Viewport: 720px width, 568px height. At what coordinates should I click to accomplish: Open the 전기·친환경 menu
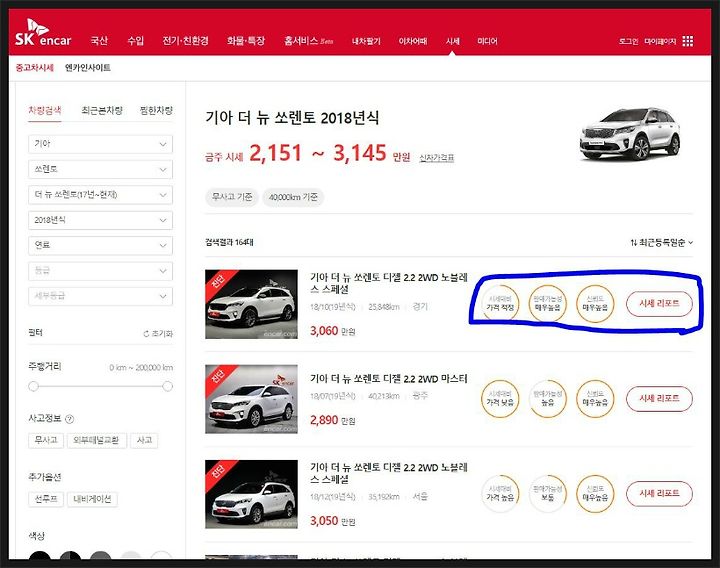(x=186, y=41)
